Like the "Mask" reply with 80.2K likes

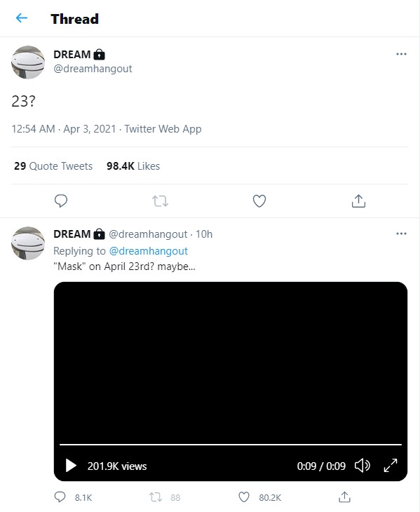tap(259, 497)
